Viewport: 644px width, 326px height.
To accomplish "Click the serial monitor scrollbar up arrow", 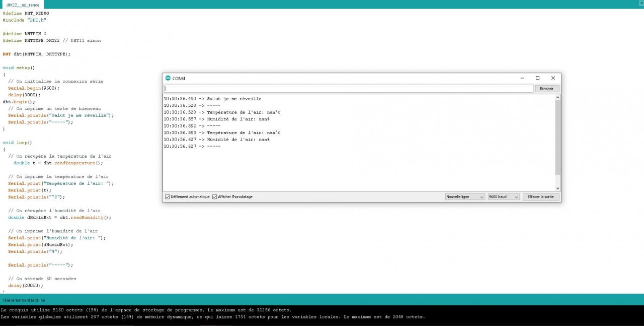I will [557, 97].
